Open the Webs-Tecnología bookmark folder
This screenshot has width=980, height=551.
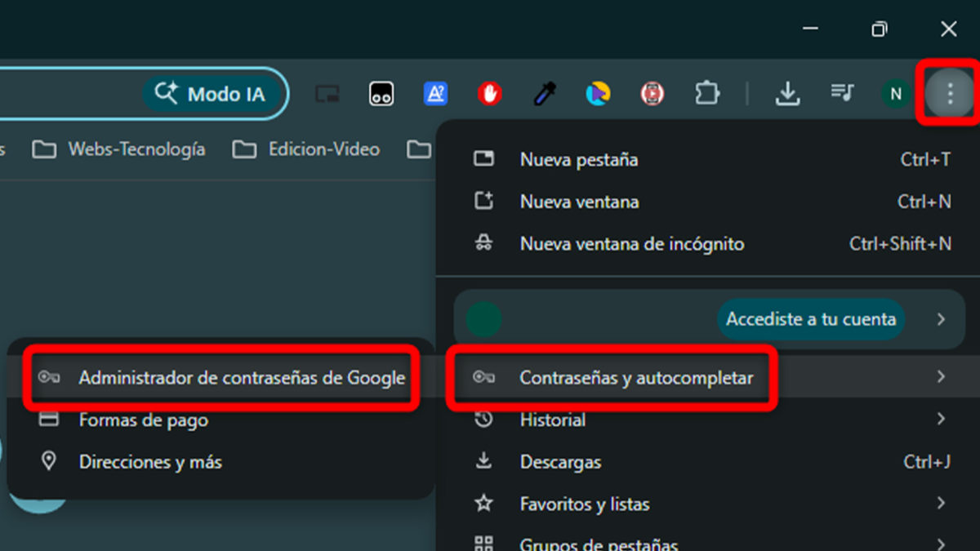(x=118, y=149)
